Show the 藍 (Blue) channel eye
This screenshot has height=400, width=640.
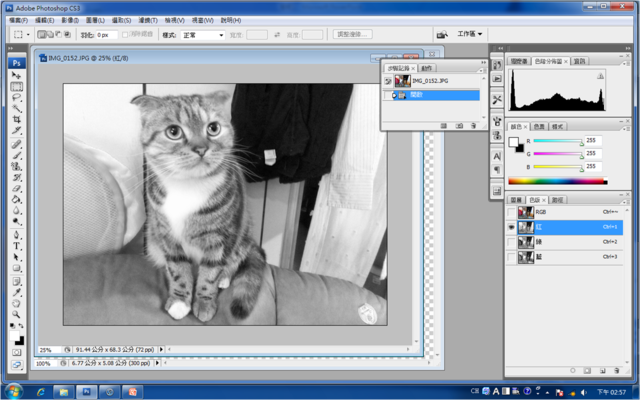tap(511, 257)
